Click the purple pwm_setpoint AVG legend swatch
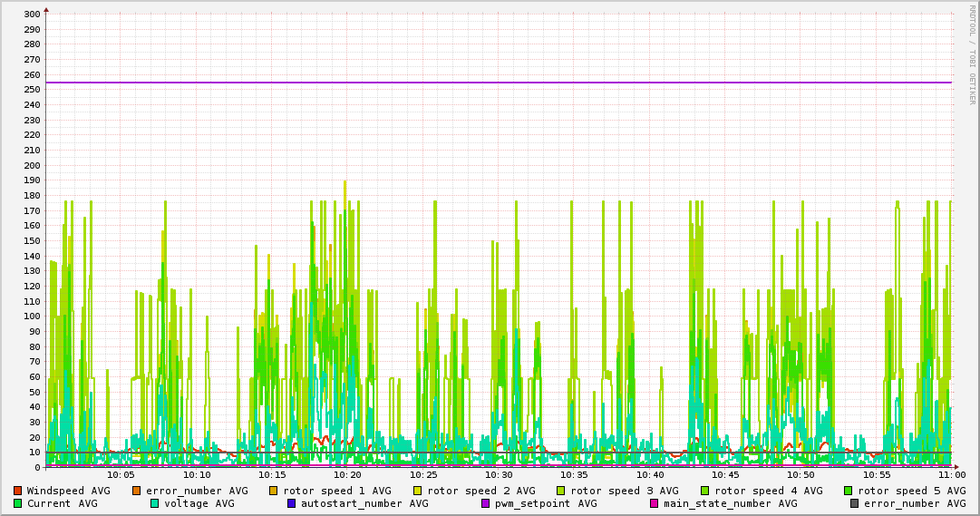 tap(485, 503)
